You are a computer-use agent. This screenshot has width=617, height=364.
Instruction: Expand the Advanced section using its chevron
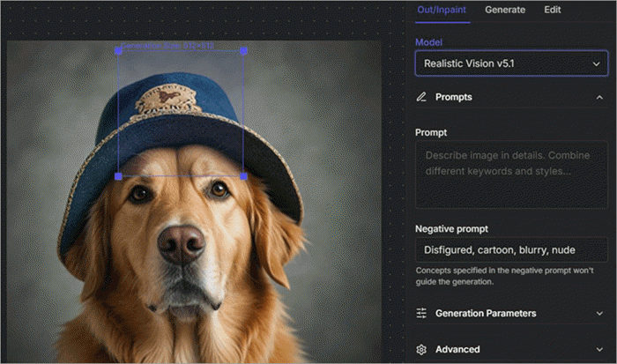599,349
